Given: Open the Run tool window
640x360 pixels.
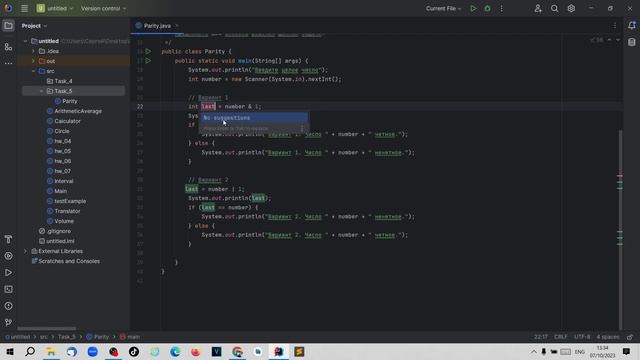Looking at the screenshot, I should (x=8, y=273).
